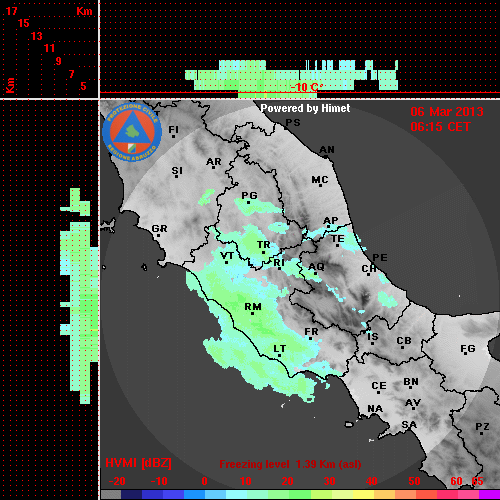The image size is (500, 500).
Task: Click the 'HVMI [dBZ]' label
Action: [138, 463]
